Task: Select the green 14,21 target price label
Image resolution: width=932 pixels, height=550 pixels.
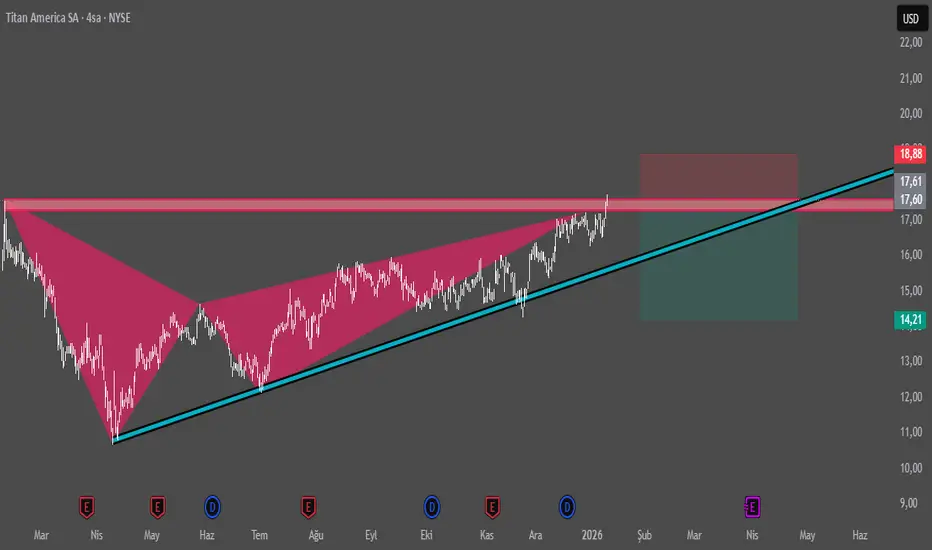Action: tap(911, 320)
